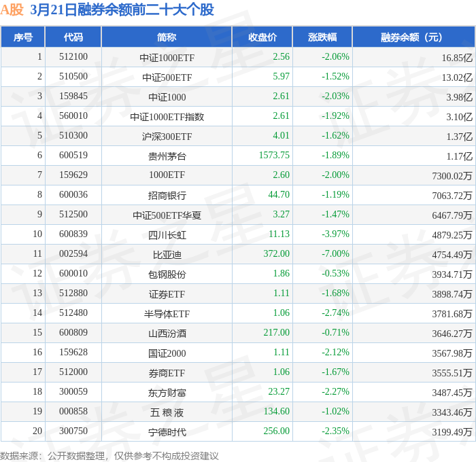Select the name 中证1000ETF指数
Viewport: 476px width, 462px height.
click(x=167, y=117)
